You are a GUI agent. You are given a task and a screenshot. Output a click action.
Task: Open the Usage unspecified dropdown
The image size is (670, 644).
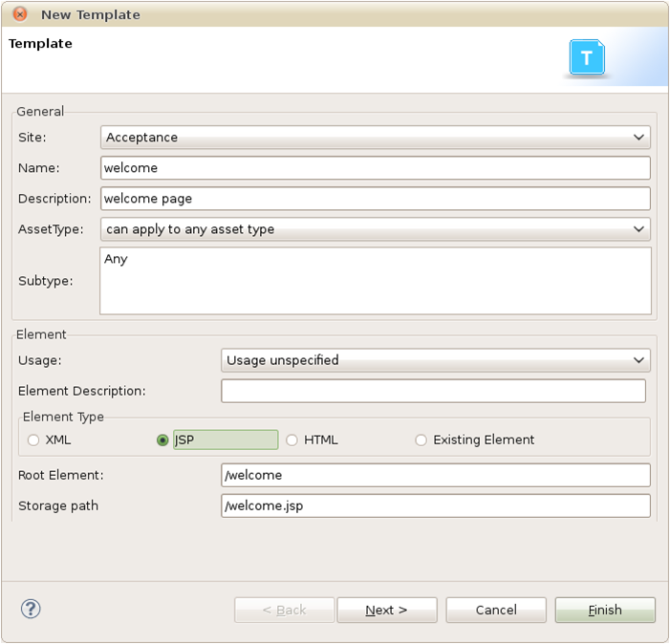[x=436, y=360]
